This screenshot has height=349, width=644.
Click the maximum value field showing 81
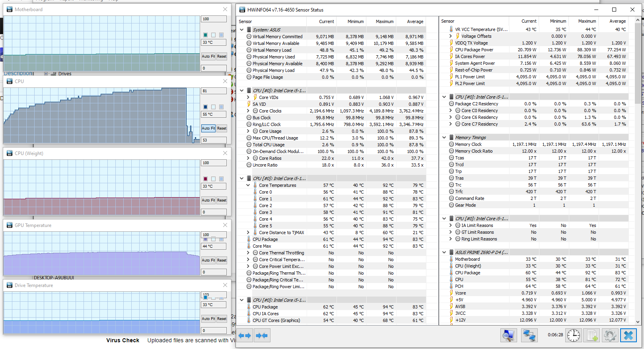tap(214, 91)
